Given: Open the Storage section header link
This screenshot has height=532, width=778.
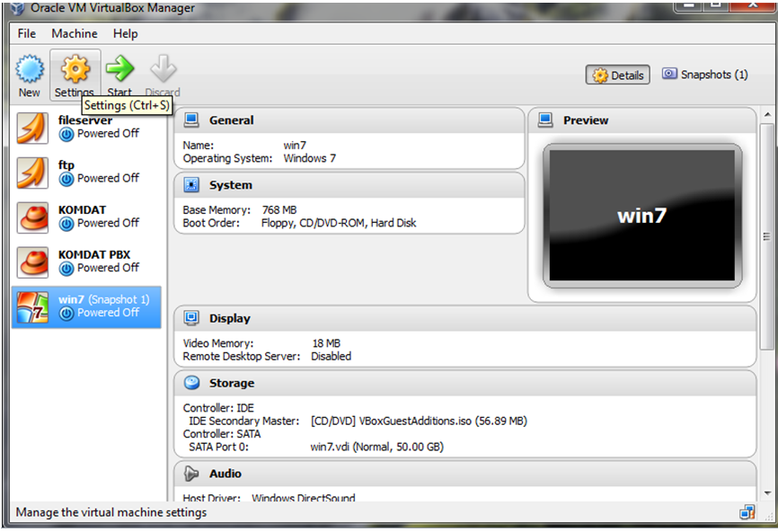Looking at the screenshot, I should [232, 383].
